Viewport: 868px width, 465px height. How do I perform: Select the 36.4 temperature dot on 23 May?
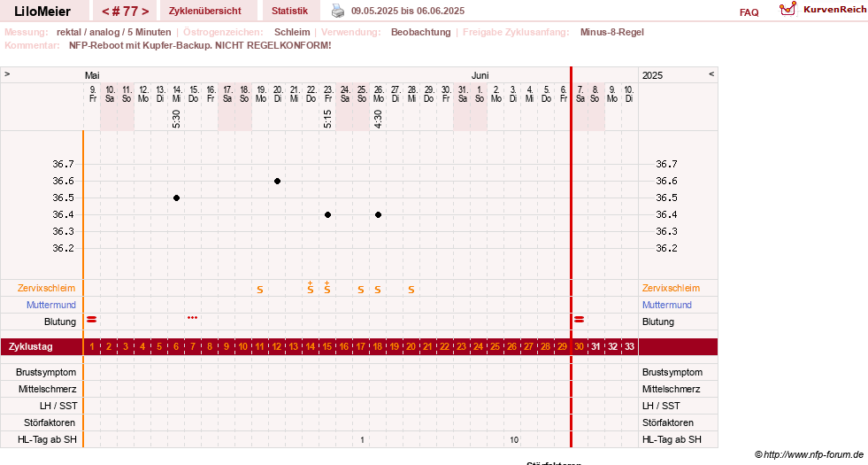coord(327,214)
